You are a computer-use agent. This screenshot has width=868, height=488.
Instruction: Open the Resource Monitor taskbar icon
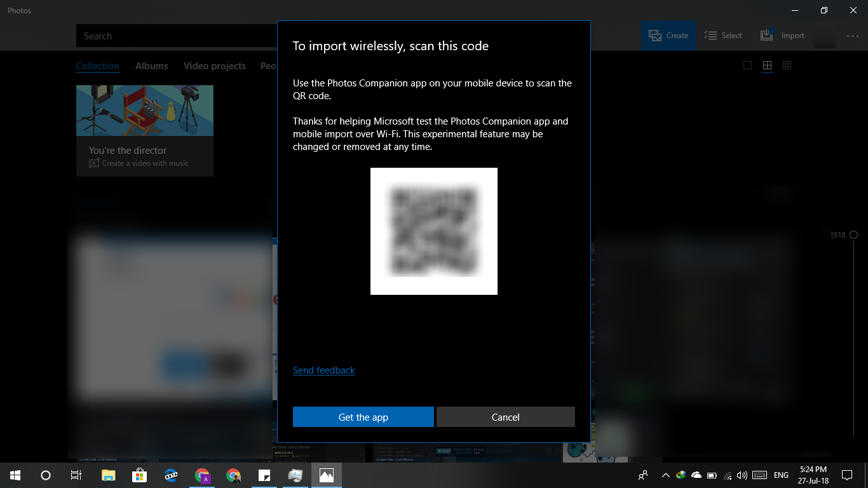(295, 475)
